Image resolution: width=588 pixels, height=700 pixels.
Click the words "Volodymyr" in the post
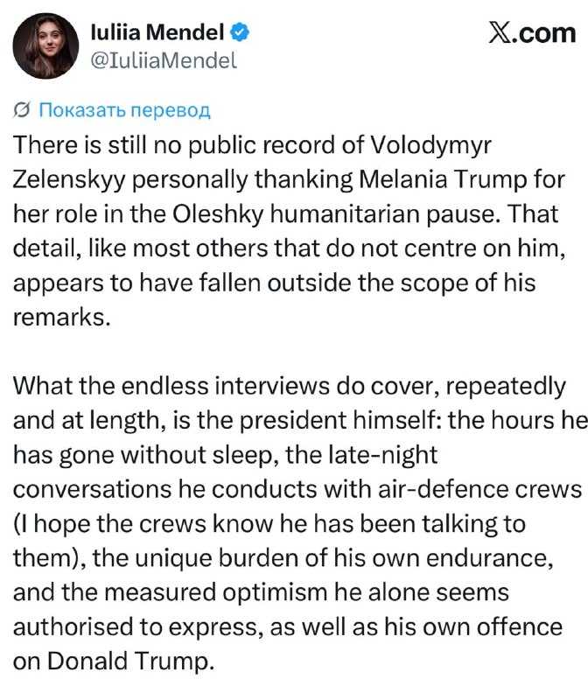430,145
